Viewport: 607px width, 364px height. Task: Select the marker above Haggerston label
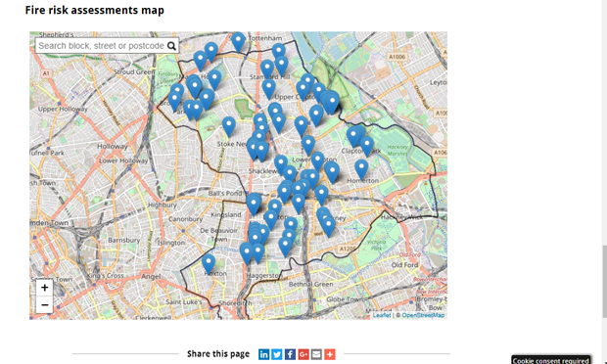[x=257, y=253]
